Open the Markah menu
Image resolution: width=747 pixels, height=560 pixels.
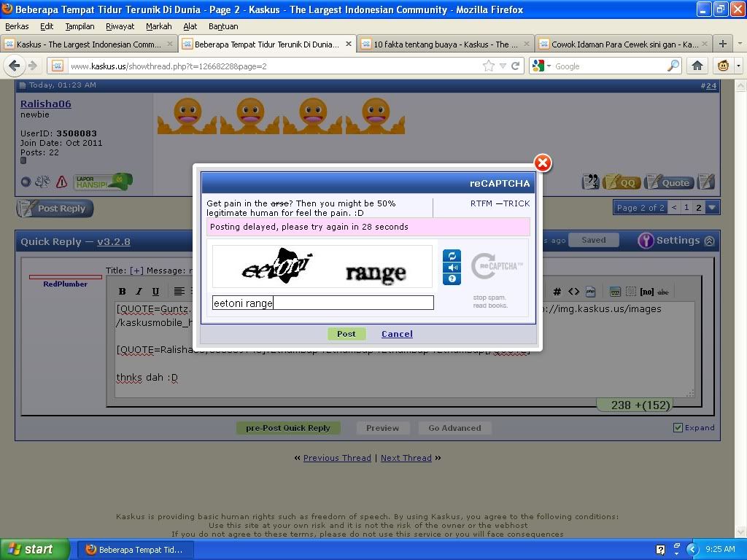[x=158, y=26]
